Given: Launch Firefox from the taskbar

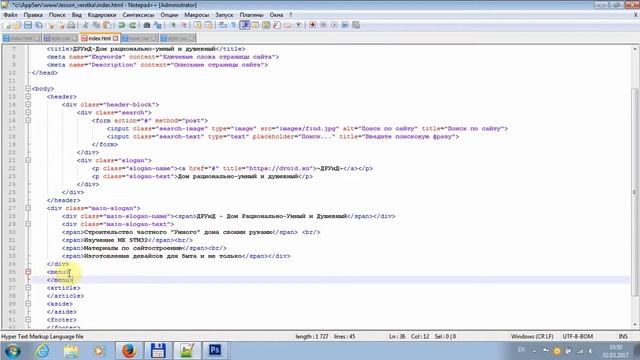Looking at the screenshot, I should (x=129, y=351).
